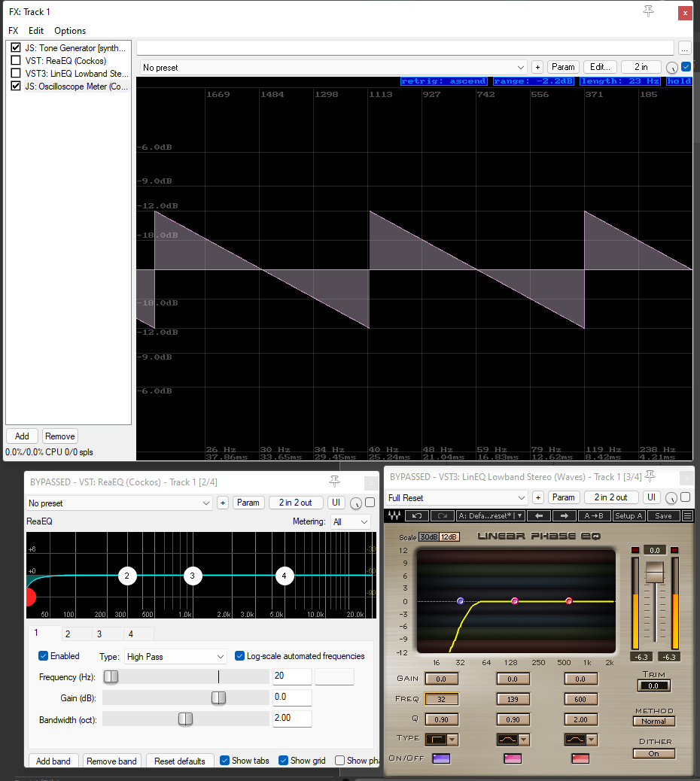The image size is (700, 781).
Task: Enable the VST ReaEQ checkbox
Action: click(16, 60)
